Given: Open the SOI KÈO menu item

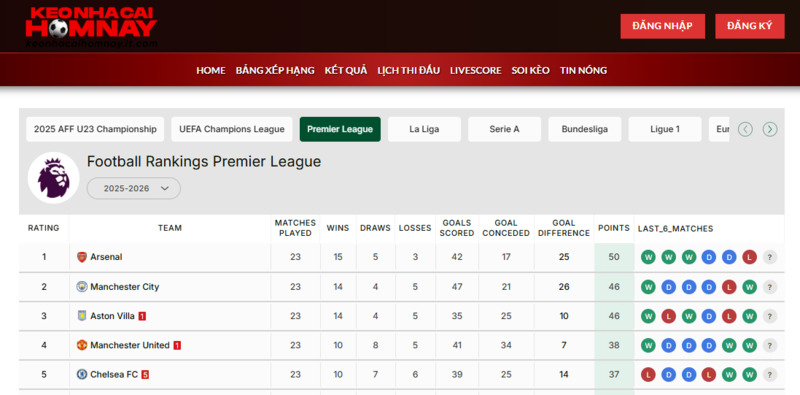Looking at the screenshot, I should coord(531,70).
